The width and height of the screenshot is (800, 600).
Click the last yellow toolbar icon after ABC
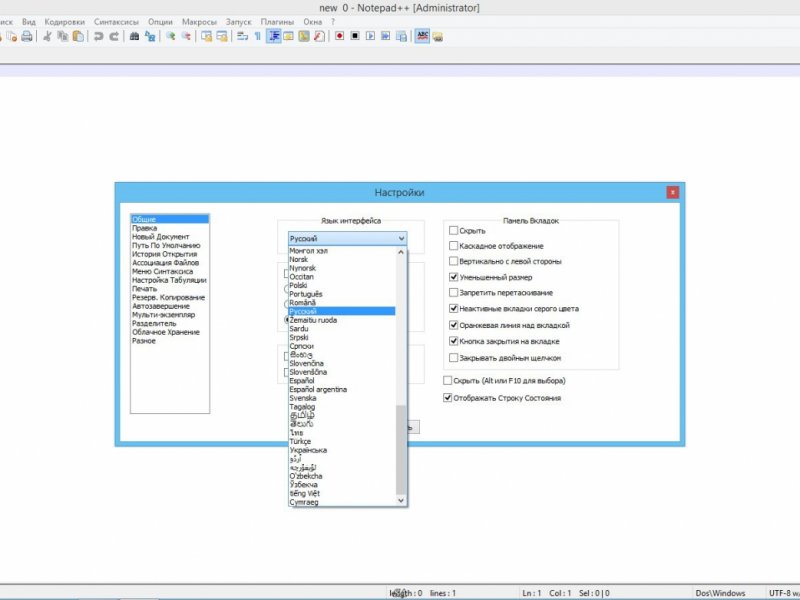(x=438, y=36)
